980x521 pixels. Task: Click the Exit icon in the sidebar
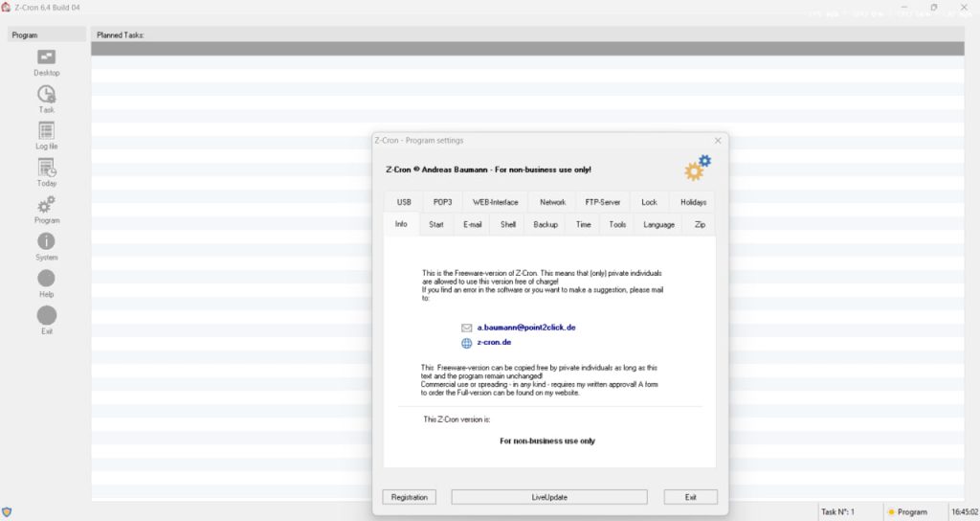pos(46,315)
